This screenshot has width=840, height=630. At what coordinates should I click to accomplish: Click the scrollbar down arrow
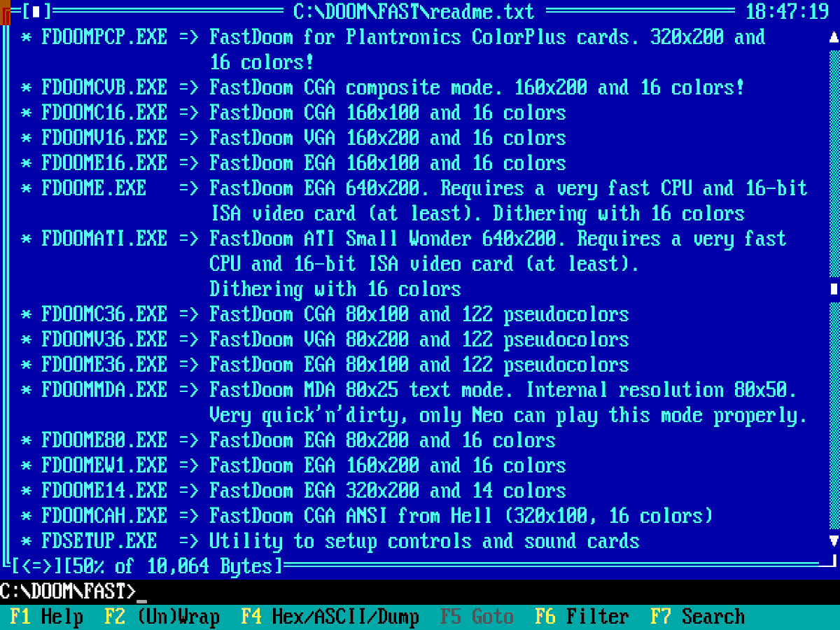(x=834, y=540)
